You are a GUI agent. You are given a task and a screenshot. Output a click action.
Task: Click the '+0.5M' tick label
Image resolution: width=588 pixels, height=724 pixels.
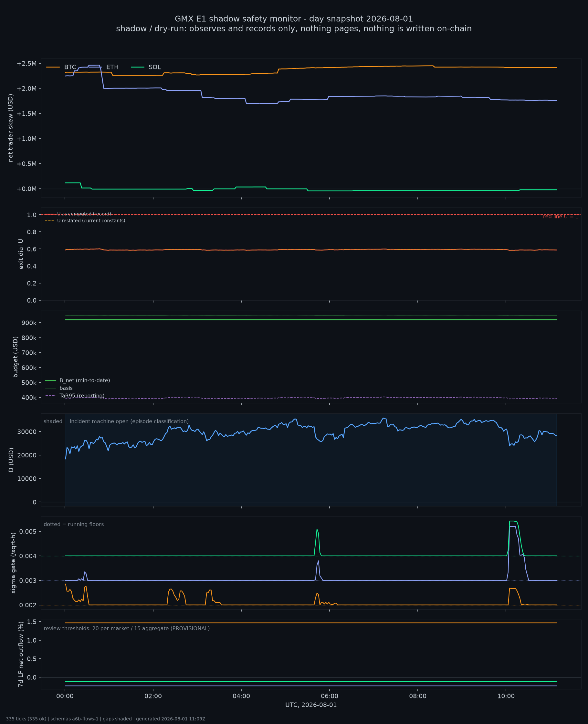pyautogui.click(x=26, y=164)
